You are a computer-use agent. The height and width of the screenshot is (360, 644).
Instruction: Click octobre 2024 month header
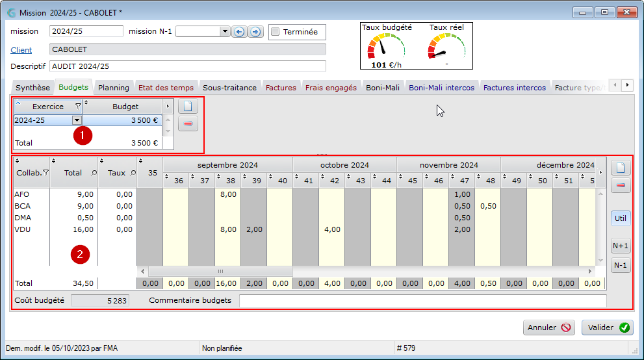click(x=344, y=165)
